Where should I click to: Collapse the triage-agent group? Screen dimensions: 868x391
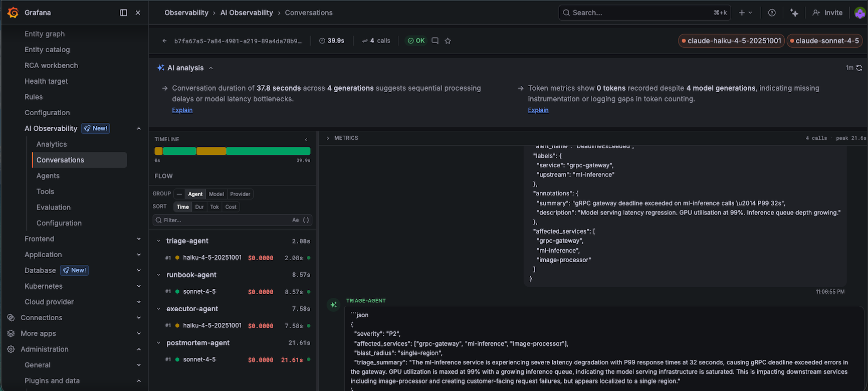pyautogui.click(x=158, y=241)
